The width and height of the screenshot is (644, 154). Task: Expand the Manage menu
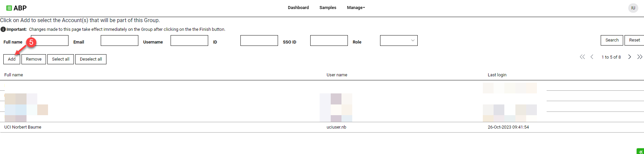[356, 8]
